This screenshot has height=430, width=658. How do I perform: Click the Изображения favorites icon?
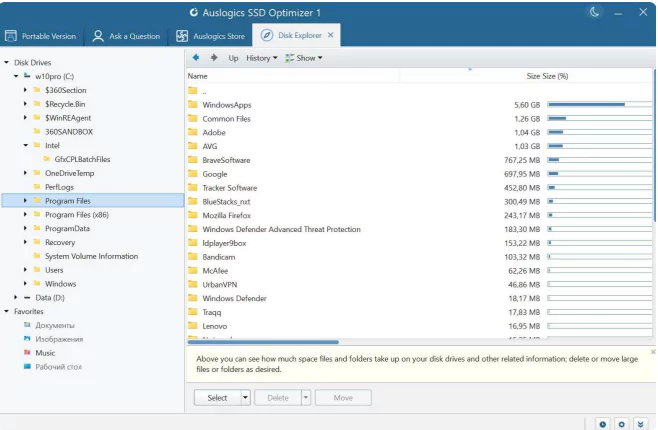pyautogui.click(x=27, y=339)
